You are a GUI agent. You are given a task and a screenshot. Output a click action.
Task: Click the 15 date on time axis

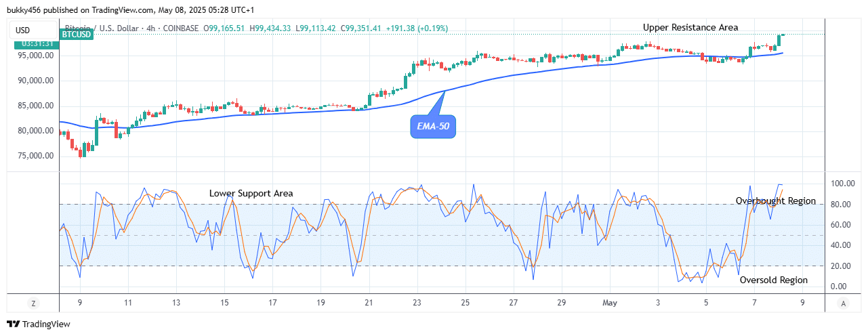pyautogui.click(x=224, y=303)
